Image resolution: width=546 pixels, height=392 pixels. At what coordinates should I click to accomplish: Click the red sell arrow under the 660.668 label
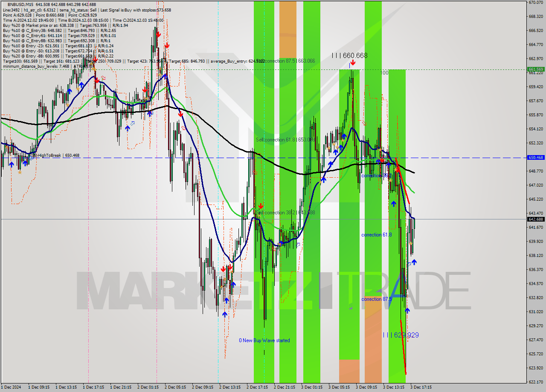353,63
